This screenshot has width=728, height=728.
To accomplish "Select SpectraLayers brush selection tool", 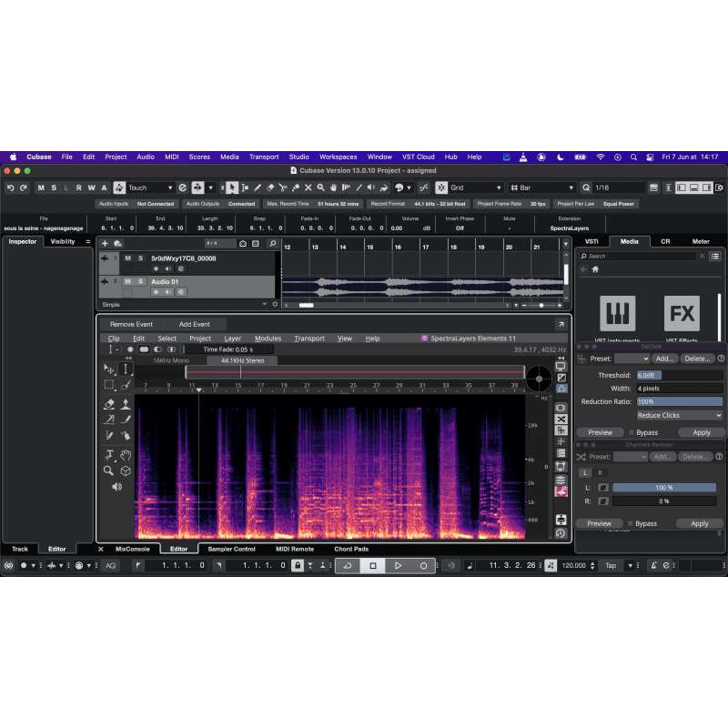I will [126, 385].
